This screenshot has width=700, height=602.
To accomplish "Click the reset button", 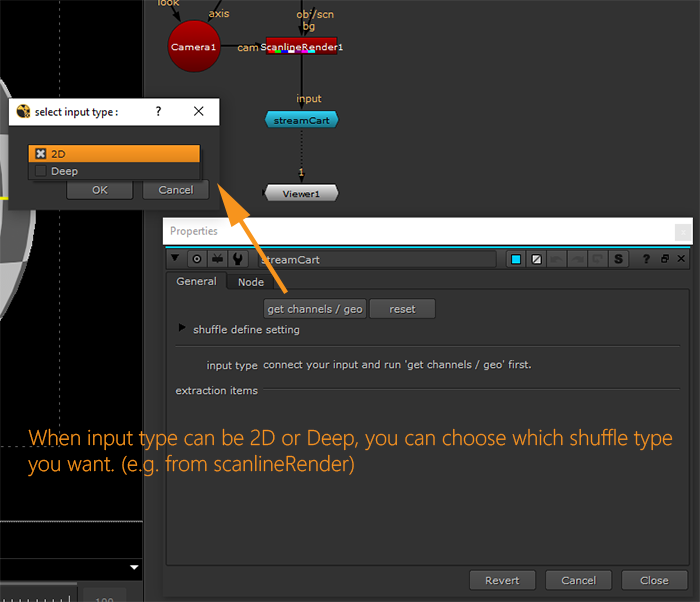I will coord(402,309).
